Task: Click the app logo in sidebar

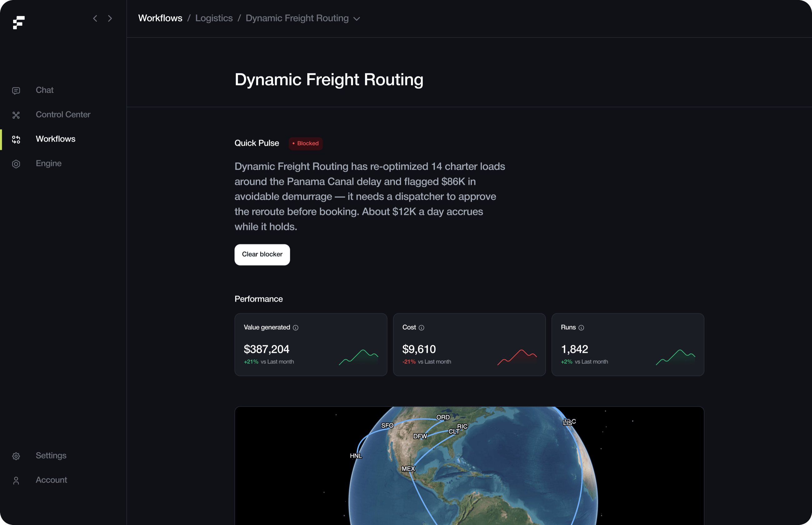Action: [19, 22]
